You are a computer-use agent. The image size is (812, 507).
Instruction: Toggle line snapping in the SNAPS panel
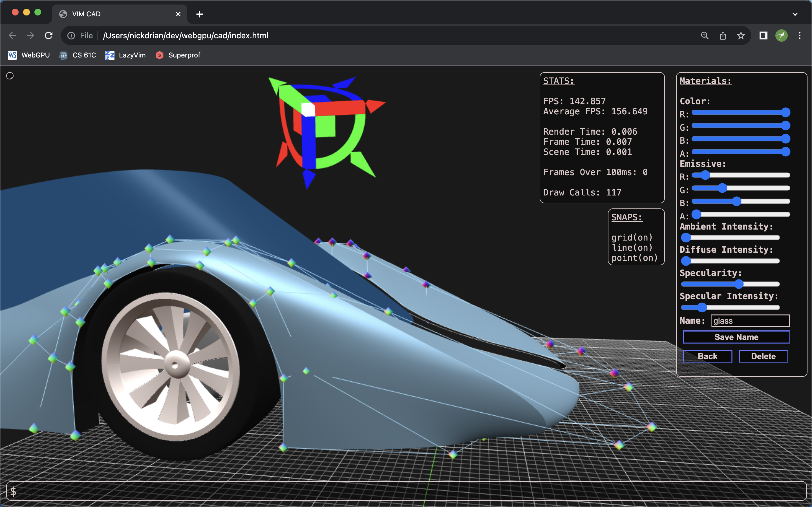point(632,248)
